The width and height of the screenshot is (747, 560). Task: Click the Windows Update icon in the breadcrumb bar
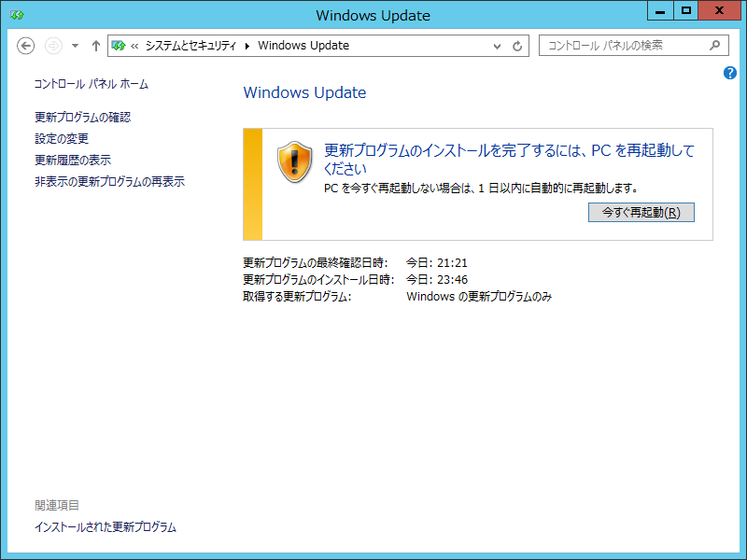coord(120,44)
